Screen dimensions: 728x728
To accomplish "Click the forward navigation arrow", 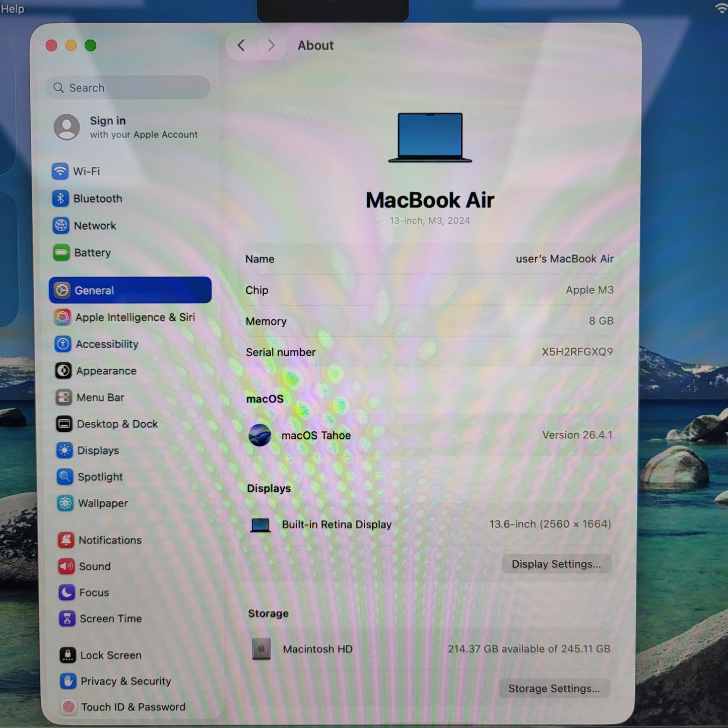I will (x=272, y=45).
